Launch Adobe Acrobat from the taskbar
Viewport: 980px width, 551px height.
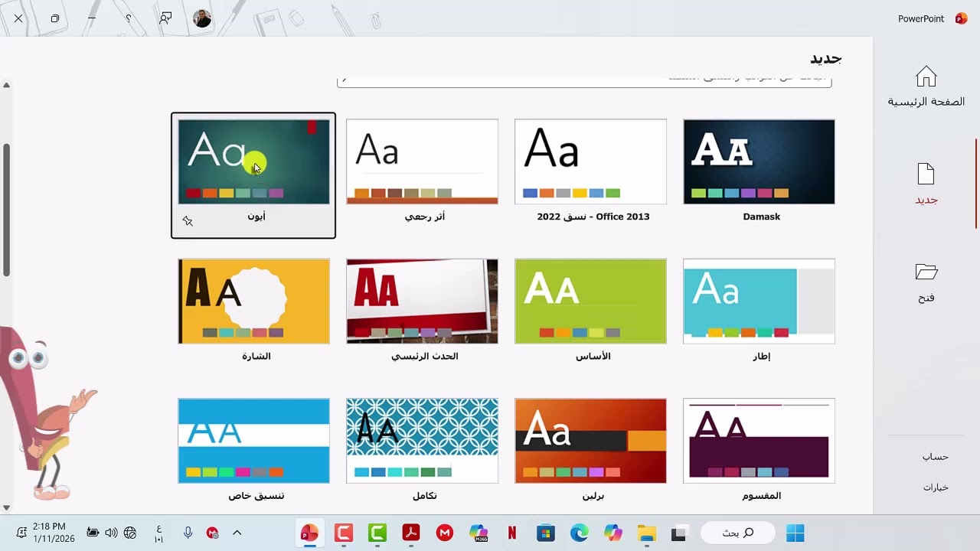(411, 533)
